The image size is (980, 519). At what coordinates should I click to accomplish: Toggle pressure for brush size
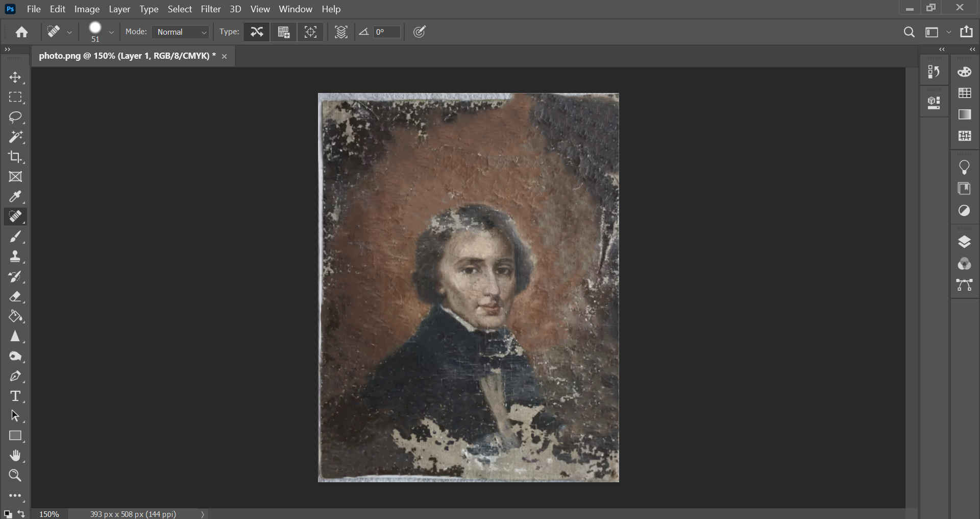(x=420, y=32)
